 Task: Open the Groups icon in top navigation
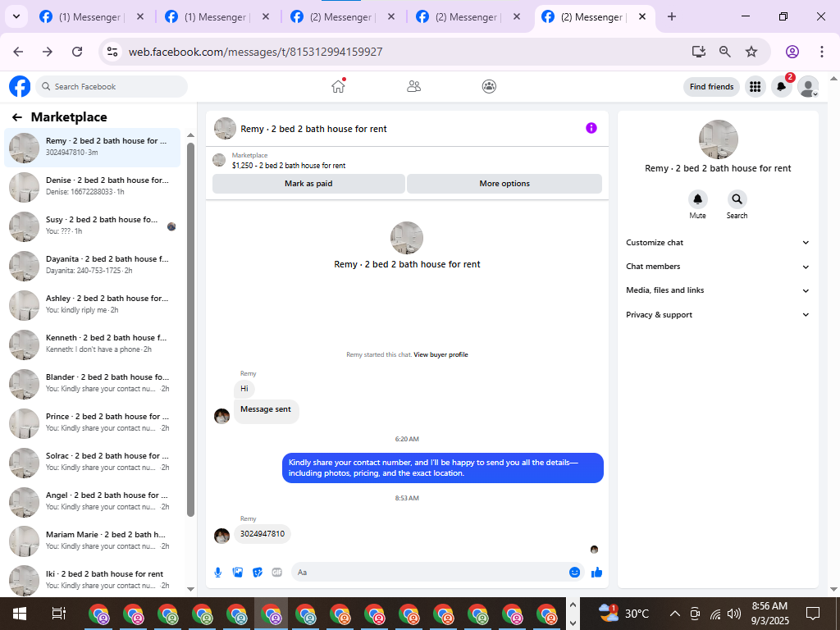[489, 86]
